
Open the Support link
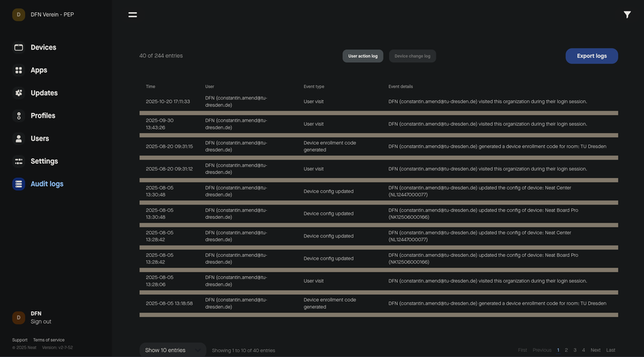click(x=19, y=340)
